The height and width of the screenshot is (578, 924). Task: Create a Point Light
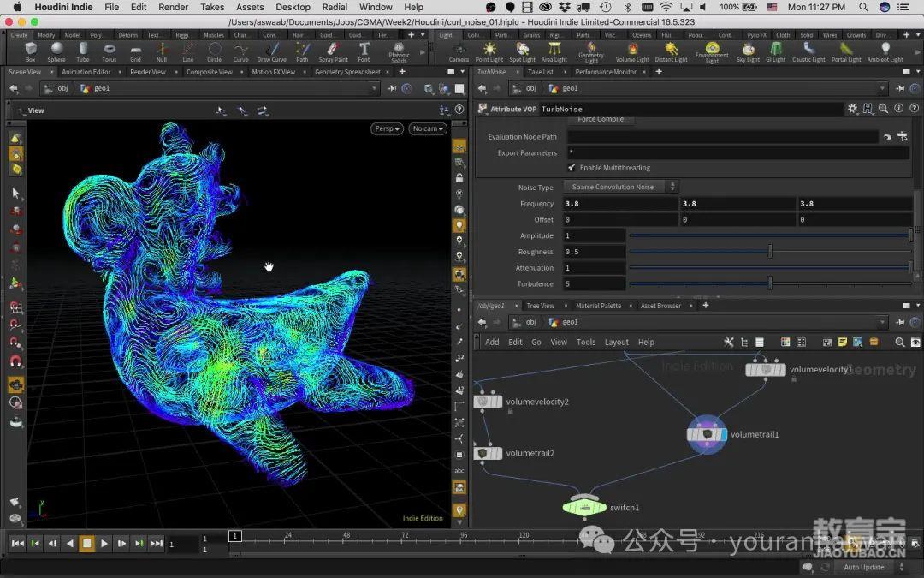point(489,51)
